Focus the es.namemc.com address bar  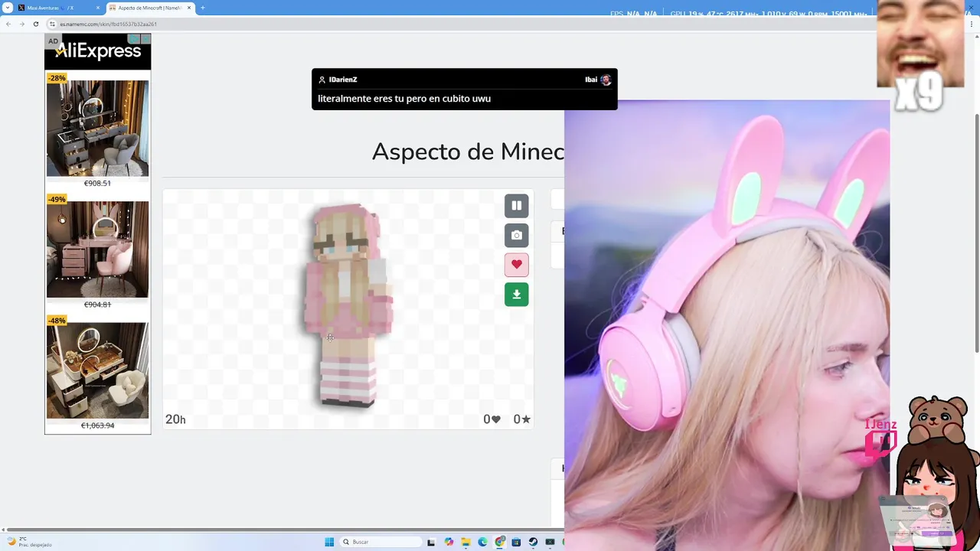coord(459,24)
